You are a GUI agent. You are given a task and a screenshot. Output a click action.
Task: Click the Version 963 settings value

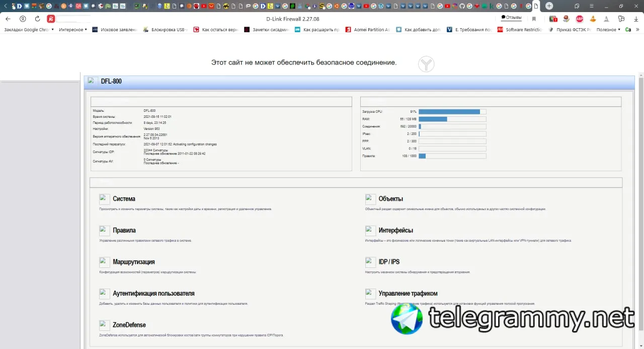(151, 128)
